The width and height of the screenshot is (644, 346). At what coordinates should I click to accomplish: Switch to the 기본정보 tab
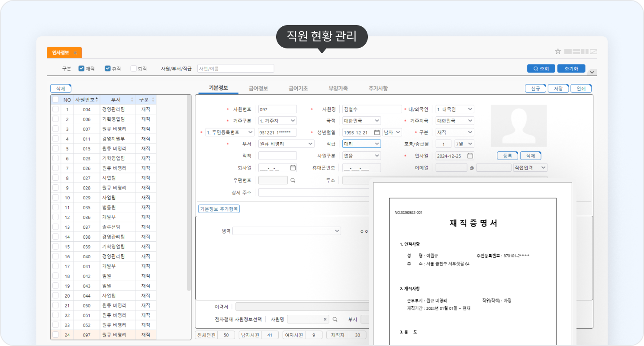pos(218,88)
